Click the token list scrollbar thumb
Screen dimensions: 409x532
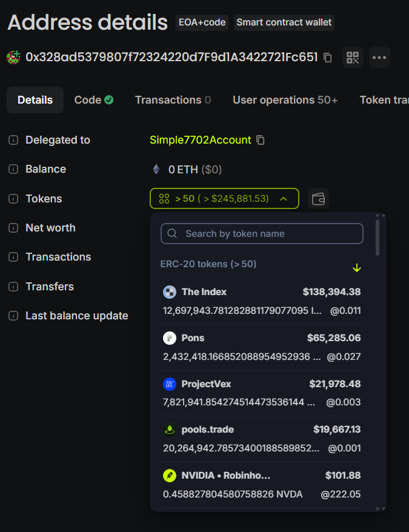(377, 238)
